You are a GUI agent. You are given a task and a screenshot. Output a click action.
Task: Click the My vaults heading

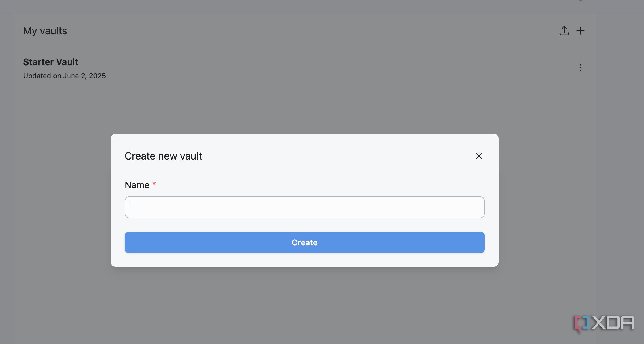45,31
